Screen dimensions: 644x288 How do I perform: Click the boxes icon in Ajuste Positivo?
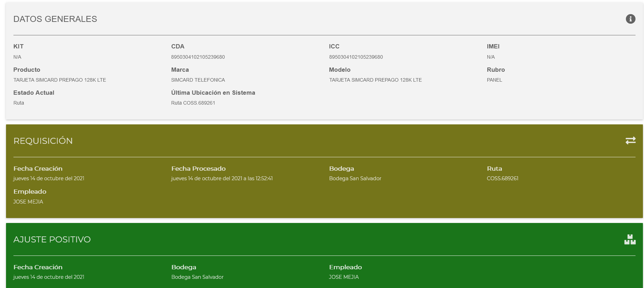coord(630,240)
